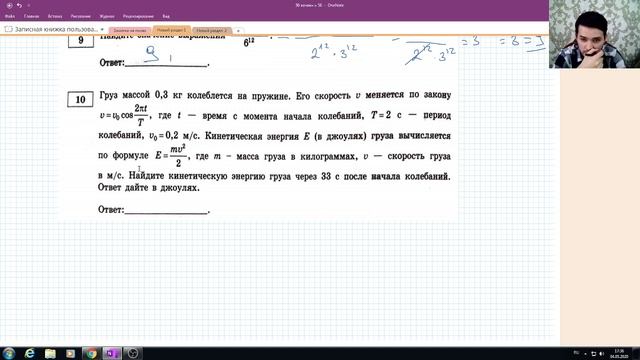Screen dimensions: 640x360
Task: Open the Вставка ribbon tab
Action: (55, 16)
